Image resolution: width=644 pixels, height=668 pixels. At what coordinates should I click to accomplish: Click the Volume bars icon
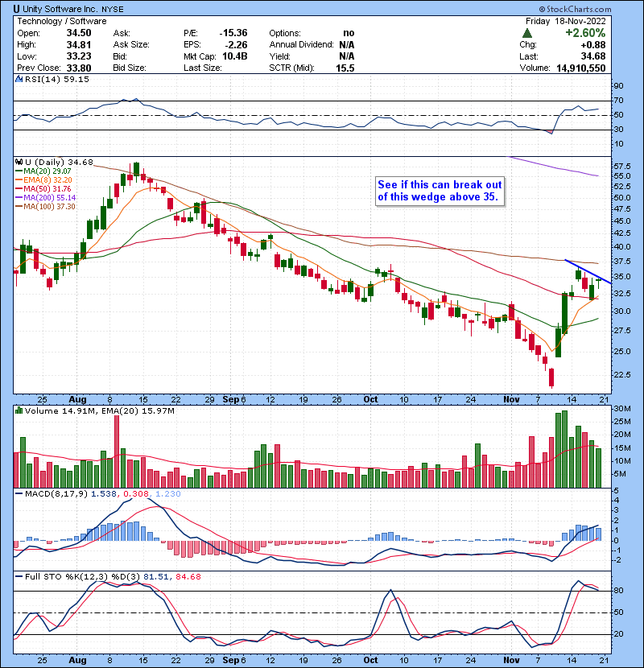19,410
